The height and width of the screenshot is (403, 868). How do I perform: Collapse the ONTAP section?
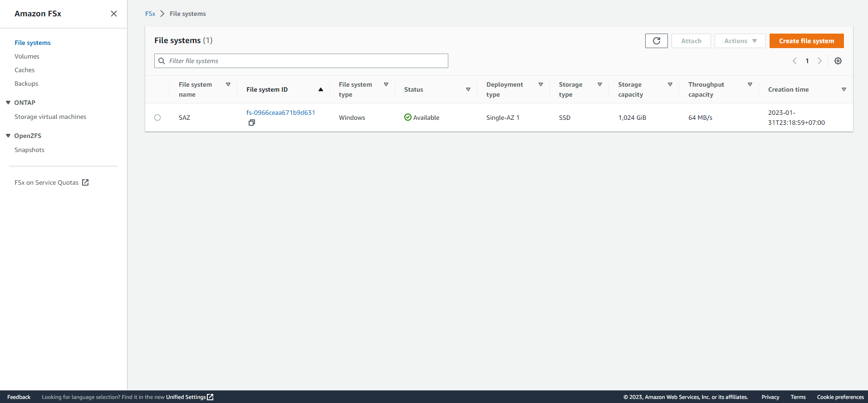click(x=8, y=103)
